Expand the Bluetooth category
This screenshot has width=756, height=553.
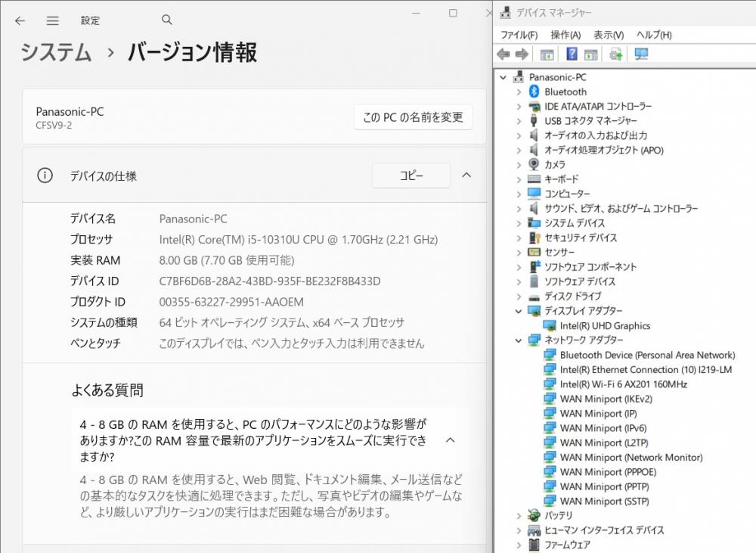[x=519, y=92]
